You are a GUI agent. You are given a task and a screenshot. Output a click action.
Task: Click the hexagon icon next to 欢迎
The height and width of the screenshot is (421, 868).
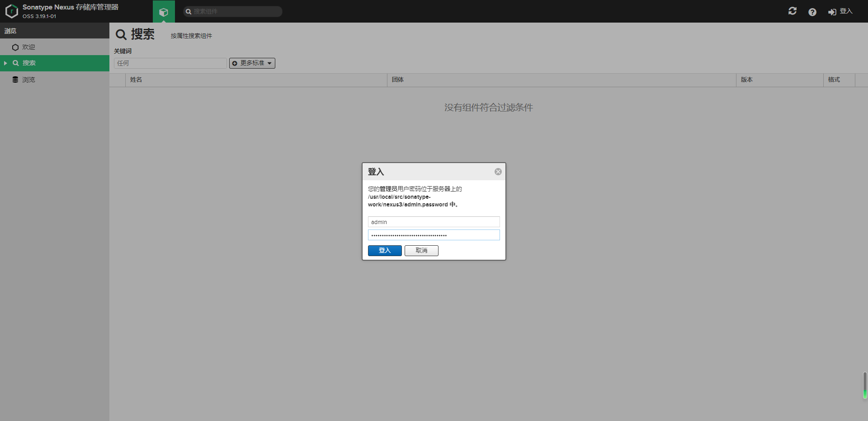click(15, 47)
